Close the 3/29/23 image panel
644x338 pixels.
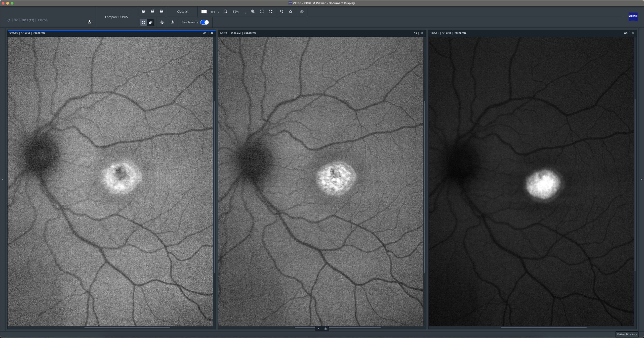[212, 33]
